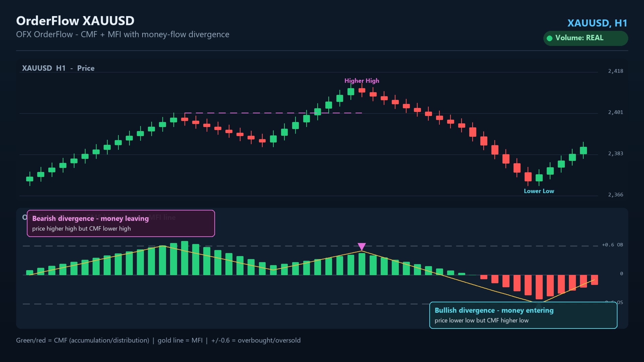Click the OrderFlow XAUUSD title

[75, 21]
